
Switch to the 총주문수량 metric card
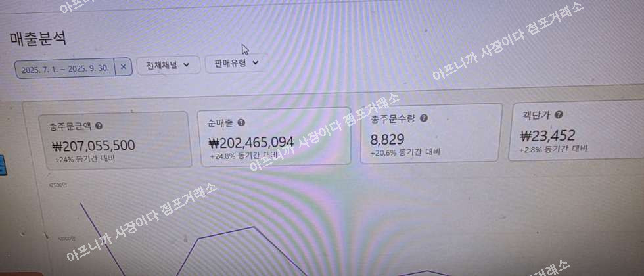pyautogui.click(x=431, y=133)
